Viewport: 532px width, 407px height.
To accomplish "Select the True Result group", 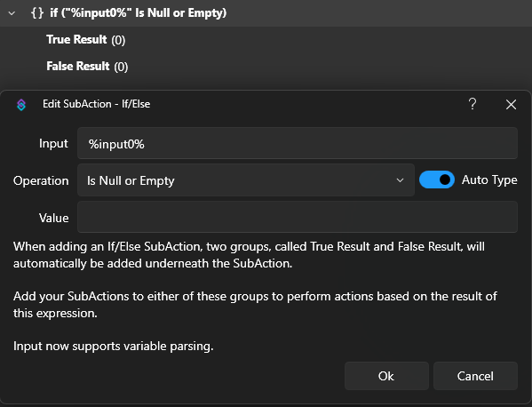I will tap(86, 40).
